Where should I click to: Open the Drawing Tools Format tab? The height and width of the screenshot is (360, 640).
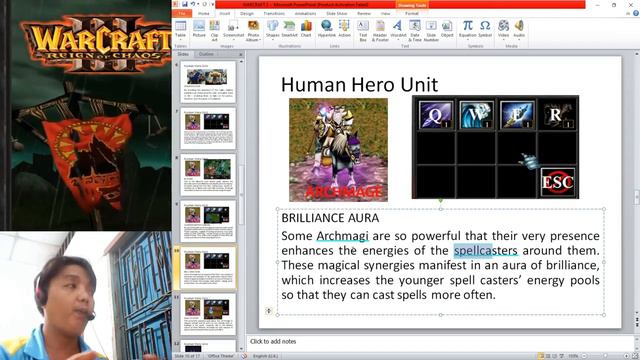coord(412,13)
